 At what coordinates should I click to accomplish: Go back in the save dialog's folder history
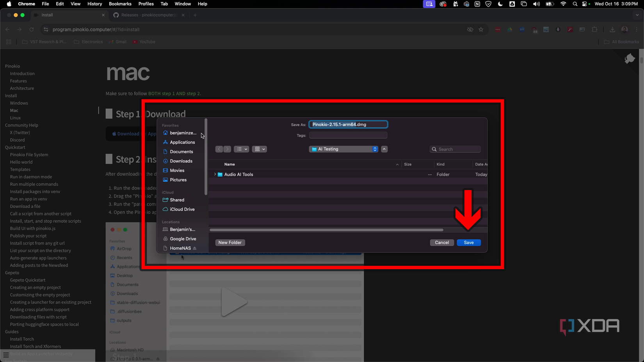pos(219,149)
